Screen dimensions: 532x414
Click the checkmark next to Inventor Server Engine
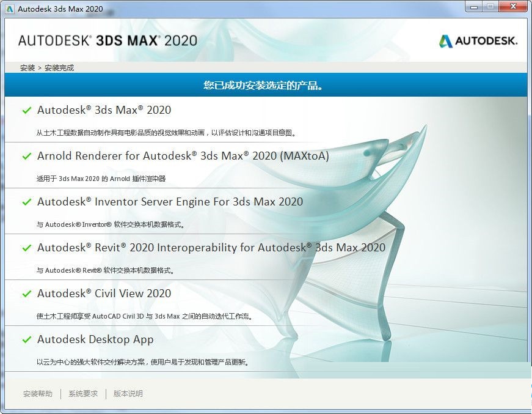coord(27,202)
